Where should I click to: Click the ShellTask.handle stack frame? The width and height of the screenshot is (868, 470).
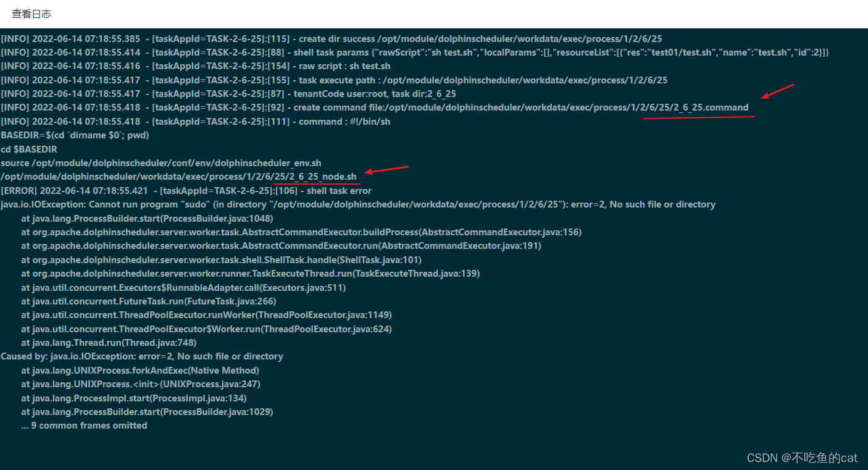point(221,260)
